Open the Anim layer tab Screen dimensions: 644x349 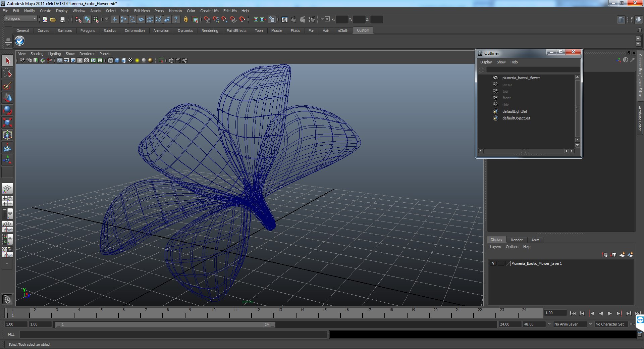535,240
